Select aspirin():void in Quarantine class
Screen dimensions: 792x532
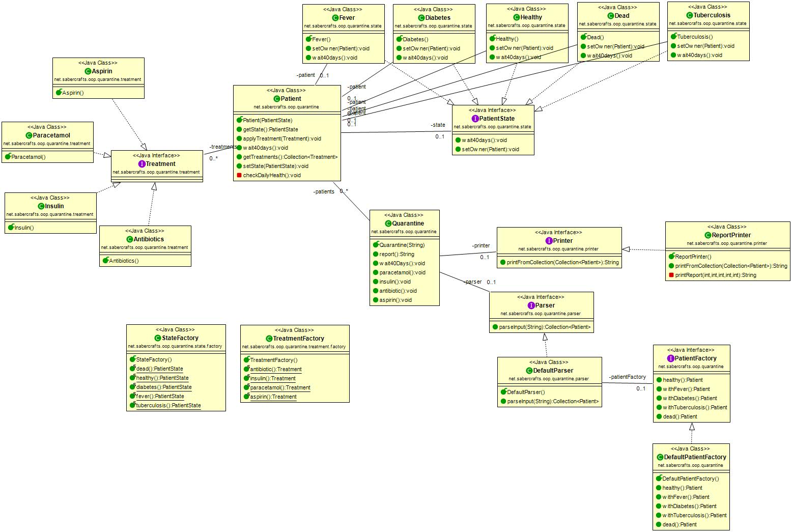(x=395, y=300)
